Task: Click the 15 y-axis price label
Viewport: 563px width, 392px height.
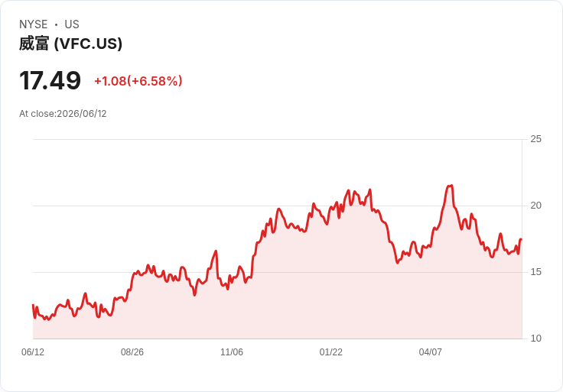Action: click(x=535, y=272)
